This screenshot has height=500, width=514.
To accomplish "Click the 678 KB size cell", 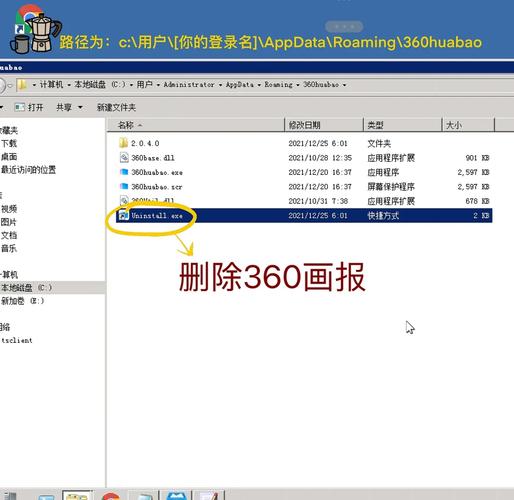I will point(477,201).
